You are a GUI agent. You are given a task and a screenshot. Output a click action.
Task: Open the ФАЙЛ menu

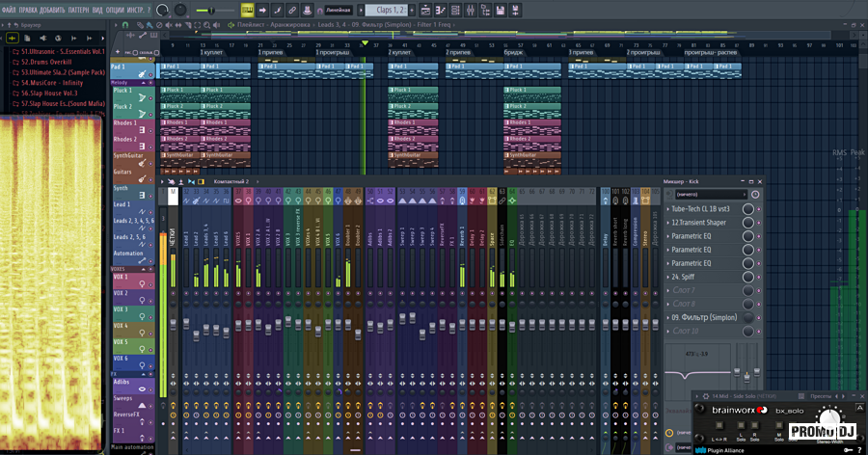(11, 10)
